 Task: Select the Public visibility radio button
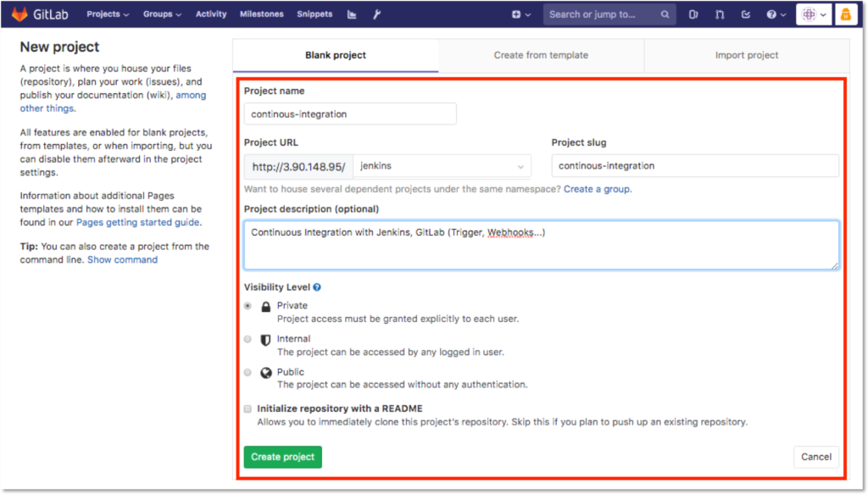click(248, 372)
